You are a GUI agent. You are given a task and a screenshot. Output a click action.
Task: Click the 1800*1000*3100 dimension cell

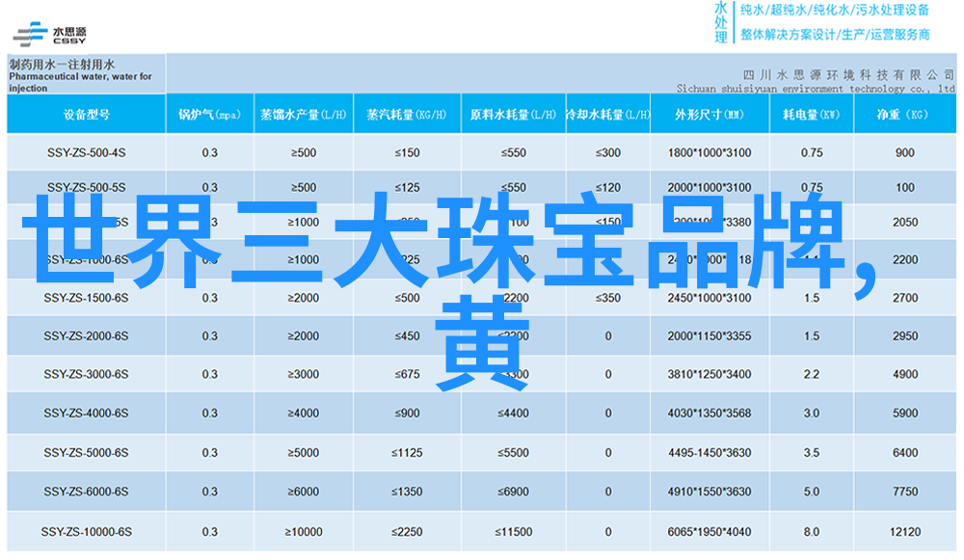[x=709, y=152]
